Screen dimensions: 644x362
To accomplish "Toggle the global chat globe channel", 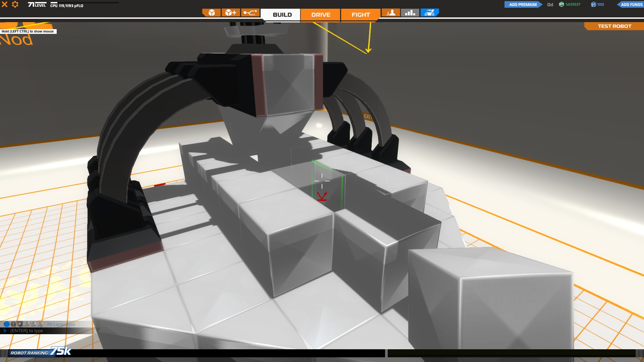I will 6,324.
